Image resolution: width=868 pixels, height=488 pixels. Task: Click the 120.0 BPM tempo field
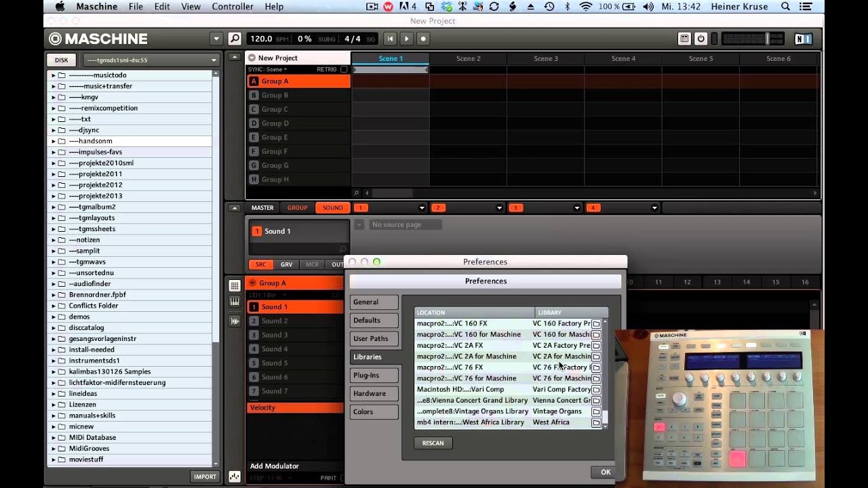pos(261,39)
